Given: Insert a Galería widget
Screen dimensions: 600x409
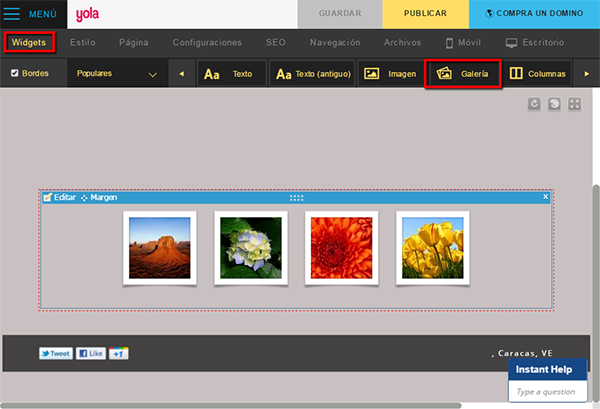Looking at the screenshot, I should pyautogui.click(x=462, y=74).
